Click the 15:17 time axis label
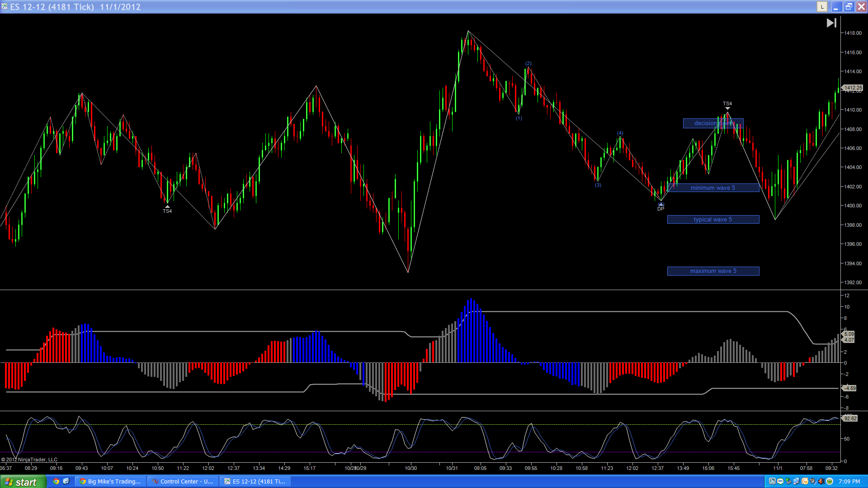 (x=310, y=468)
